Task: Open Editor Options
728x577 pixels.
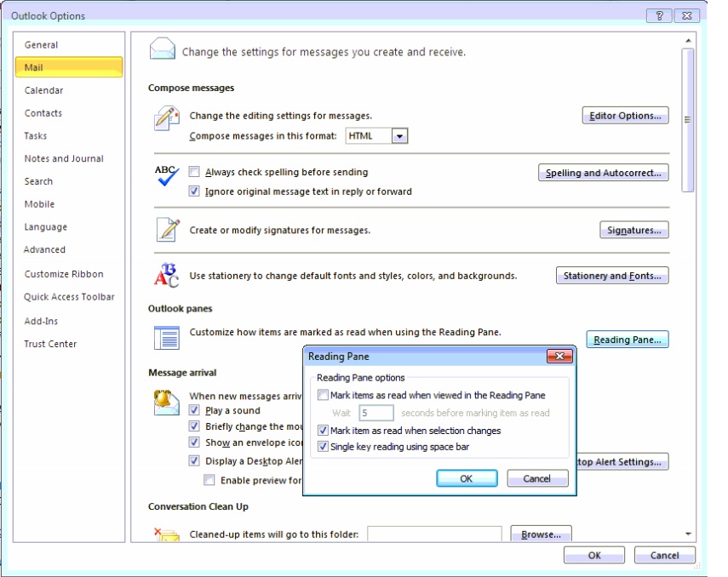Action: [625, 115]
